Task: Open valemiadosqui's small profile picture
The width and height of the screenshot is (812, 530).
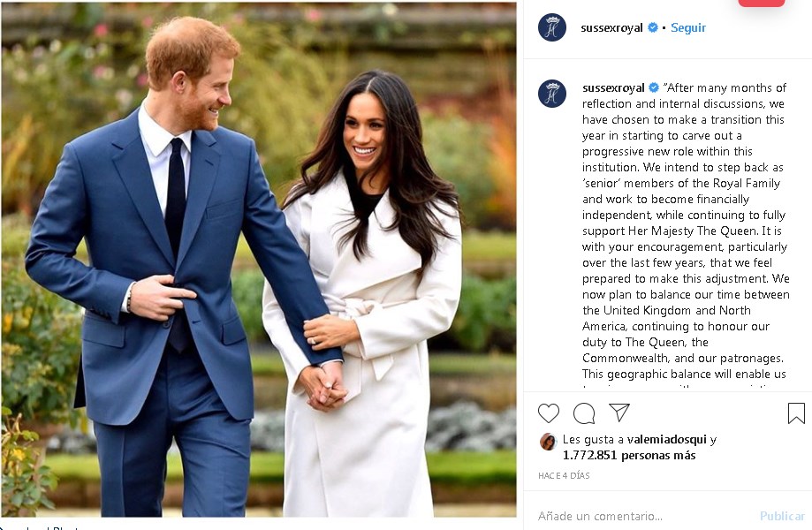Action: pos(548,442)
